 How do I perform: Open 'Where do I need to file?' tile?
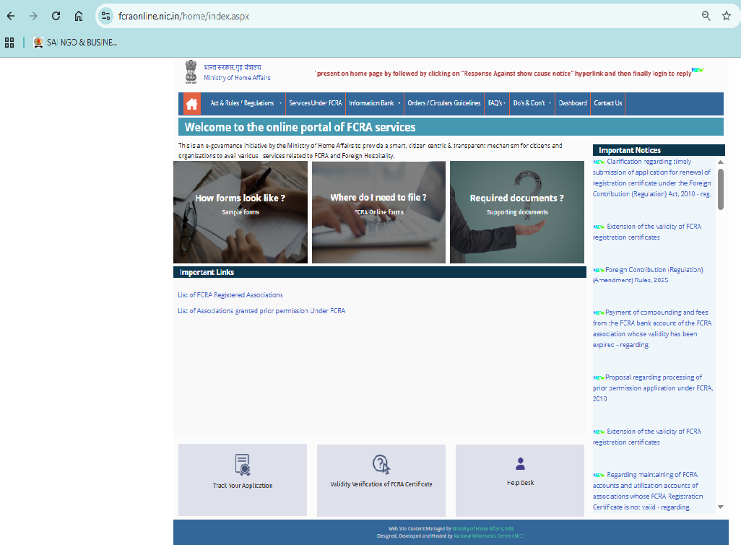coord(378,212)
